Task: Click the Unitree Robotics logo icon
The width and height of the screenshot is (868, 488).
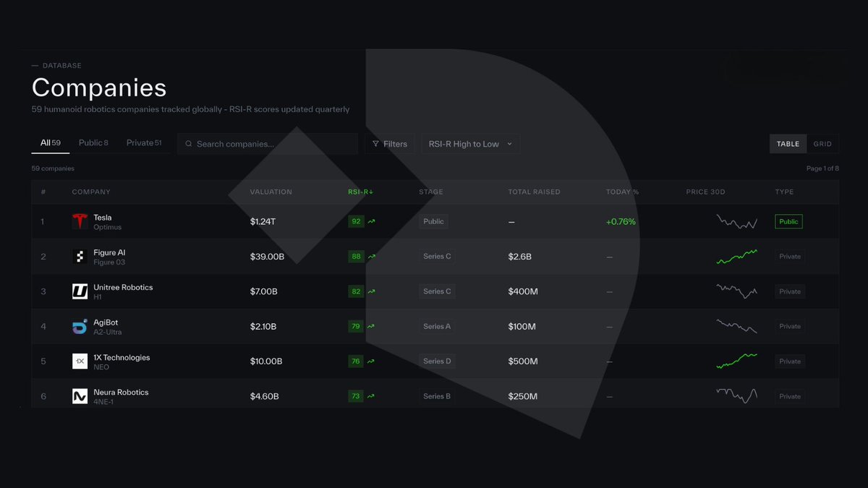Action: [80, 291]
